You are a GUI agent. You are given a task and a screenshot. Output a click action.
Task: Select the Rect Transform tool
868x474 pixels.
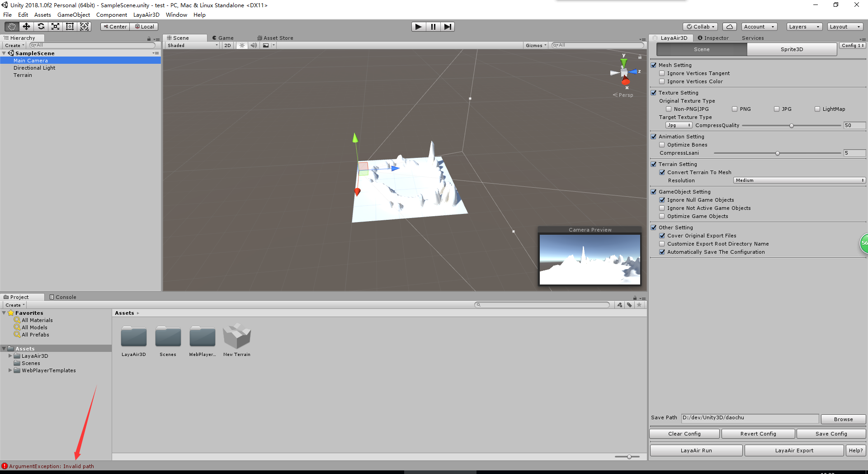[x=70, y=27]
